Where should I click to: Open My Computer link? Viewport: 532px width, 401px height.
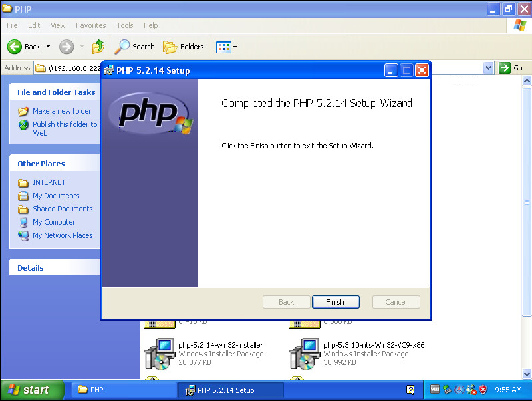pyautogui.click(x=54, y=222)
